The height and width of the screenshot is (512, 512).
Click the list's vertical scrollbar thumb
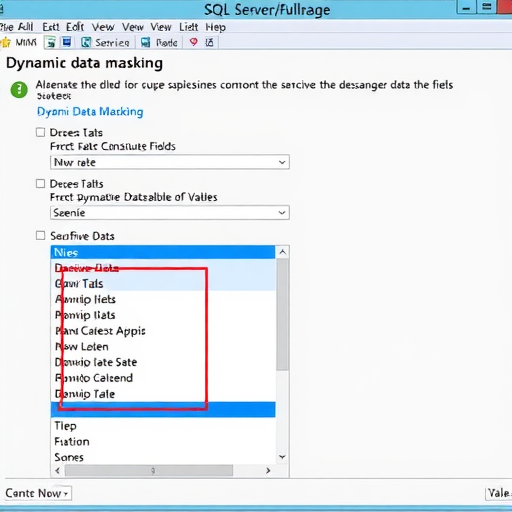tap(282, 315)
